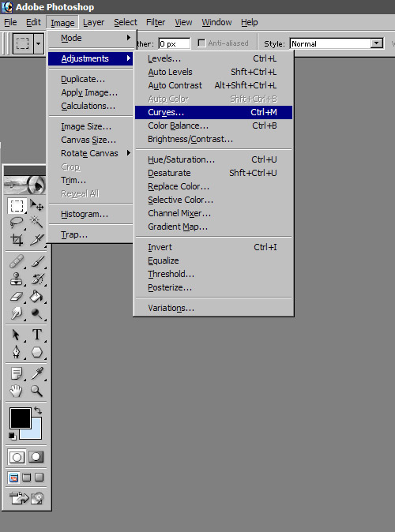Choose Image Size... in Image menu

(x=90, y=126)
